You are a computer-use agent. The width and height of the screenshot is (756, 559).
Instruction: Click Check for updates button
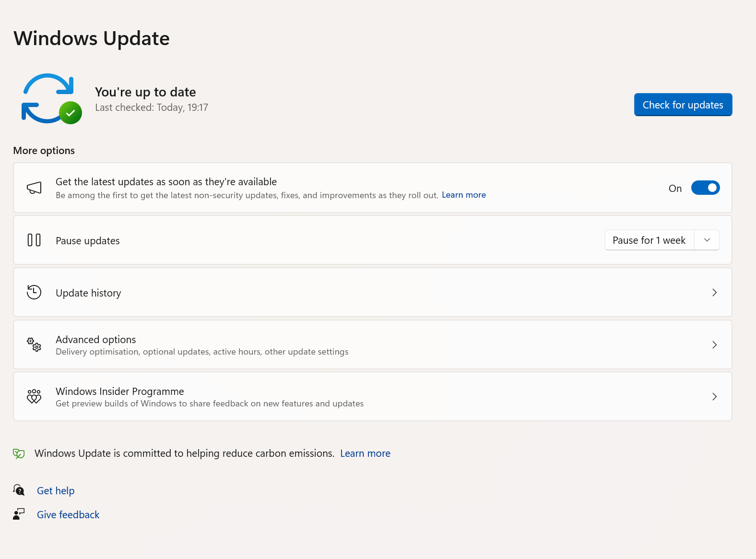coord(683,105)
